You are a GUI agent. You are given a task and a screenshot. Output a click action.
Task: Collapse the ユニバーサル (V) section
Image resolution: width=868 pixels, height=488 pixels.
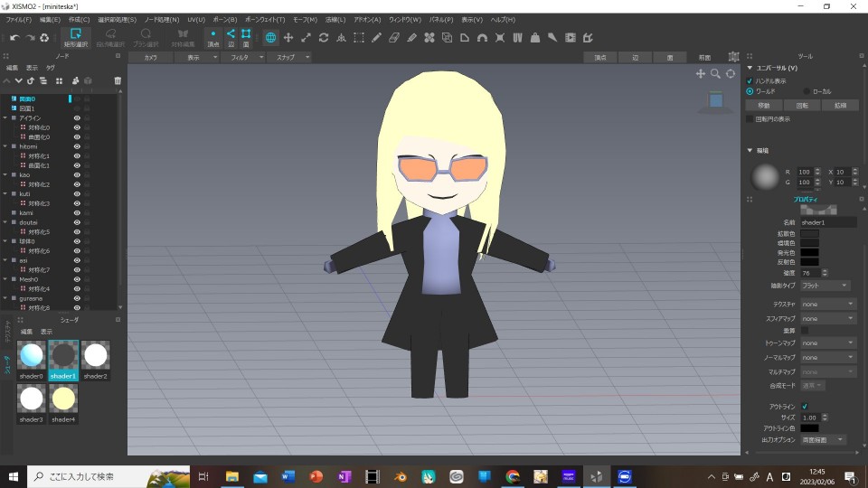click(x=750, y=68)
